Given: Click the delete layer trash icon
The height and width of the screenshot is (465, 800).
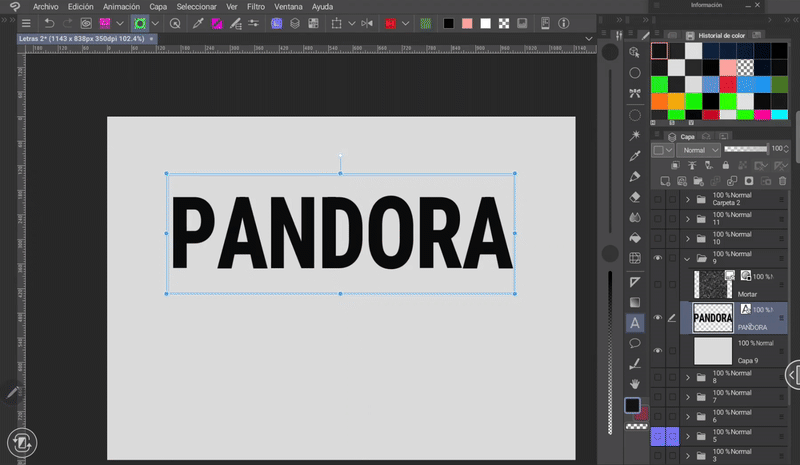Looking at the screenshot, I should click(x=781, y=181).
